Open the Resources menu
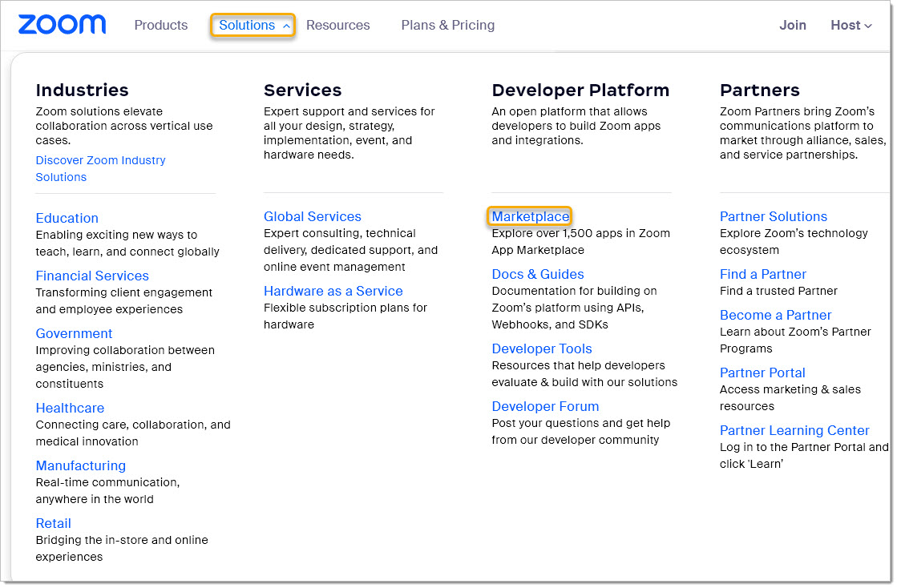The height and width of the screenshot is (588, 897). pos(337,26)
